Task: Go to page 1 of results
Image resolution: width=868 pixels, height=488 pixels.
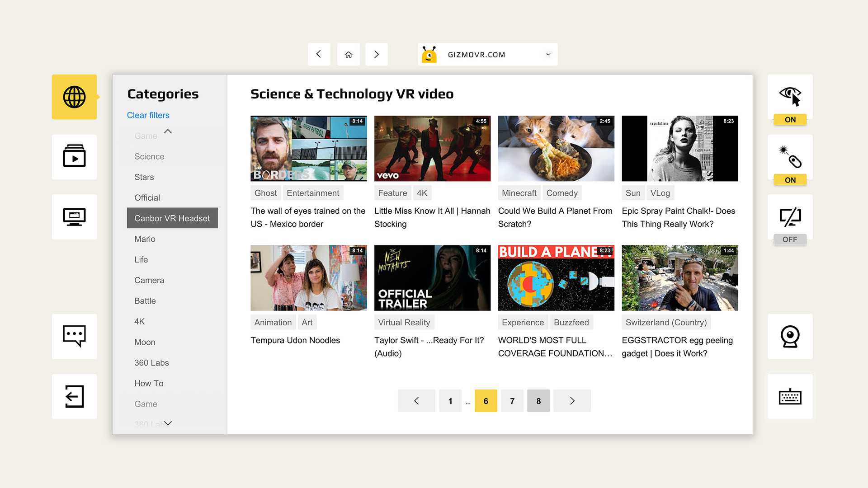Action: point(450,401)
